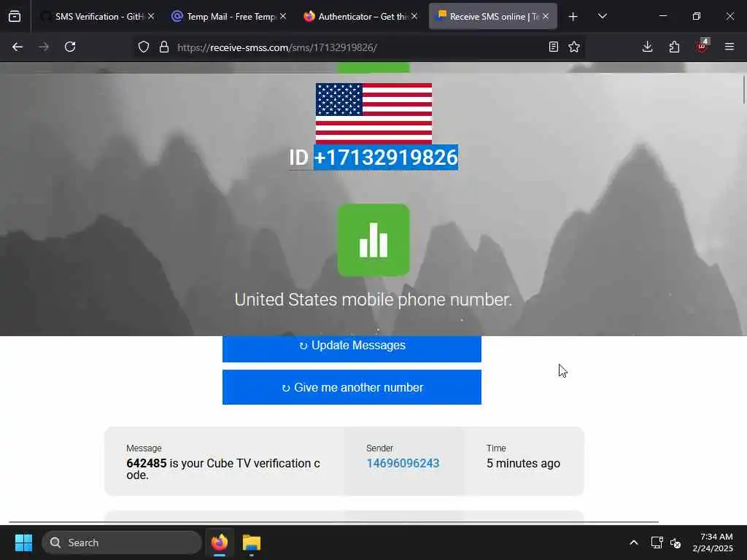
Task: Click the 5 minutes ago time
Action: click(x=523, y=463)
